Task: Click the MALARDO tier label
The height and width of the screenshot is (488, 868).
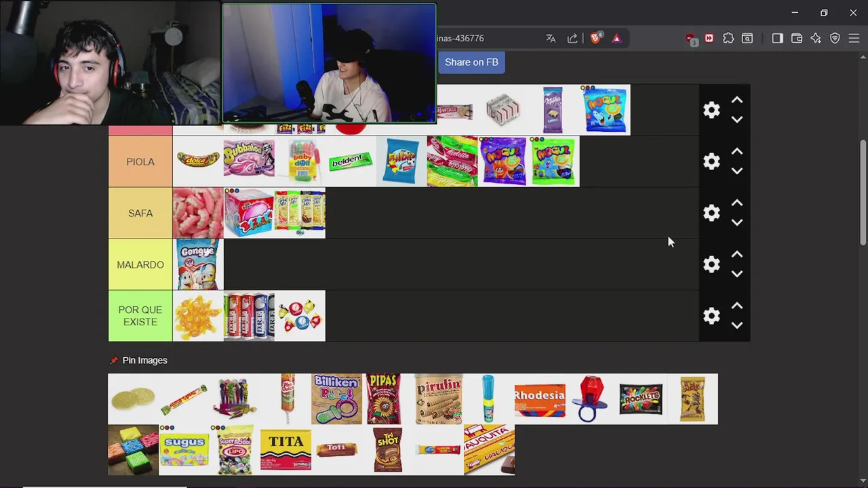Action: pyautogui.click(x=140, y=264)
